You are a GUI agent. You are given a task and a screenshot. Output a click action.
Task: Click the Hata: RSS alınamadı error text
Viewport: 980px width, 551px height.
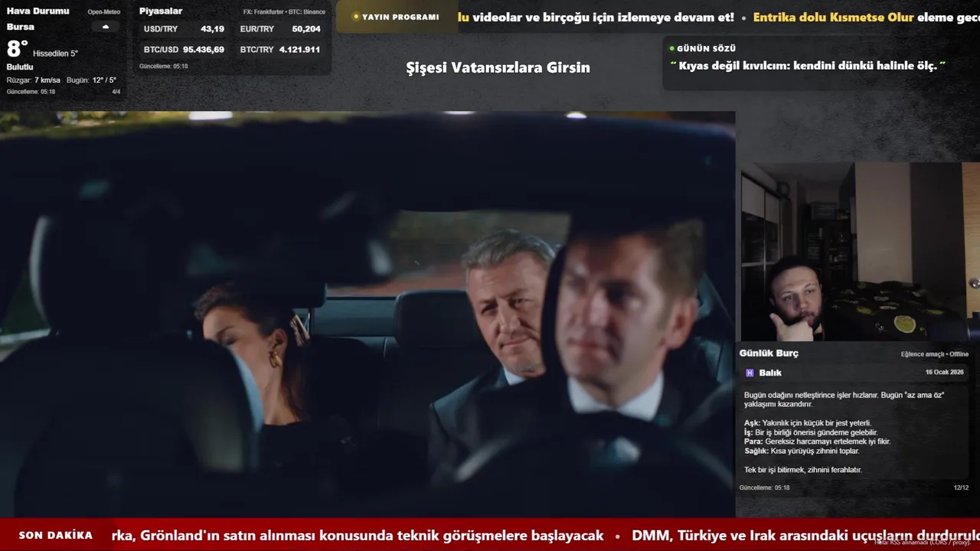click(x=923, y=542)
